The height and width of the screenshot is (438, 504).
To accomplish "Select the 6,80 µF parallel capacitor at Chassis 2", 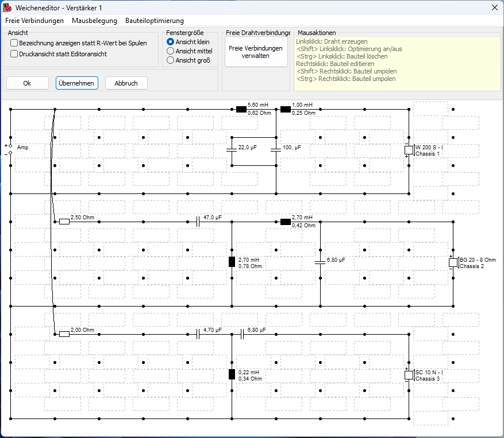I will pyautogui.click(x=320, y=262).
